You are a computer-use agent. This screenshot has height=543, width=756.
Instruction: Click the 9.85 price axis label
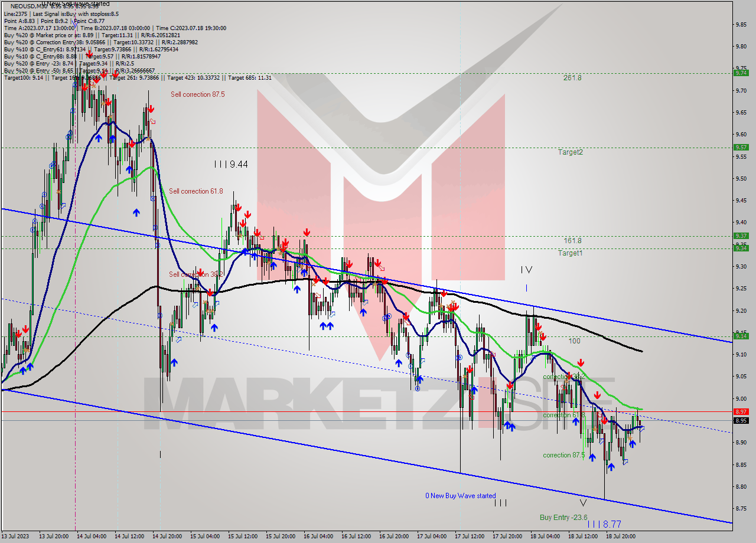click(x=742, y=25)
